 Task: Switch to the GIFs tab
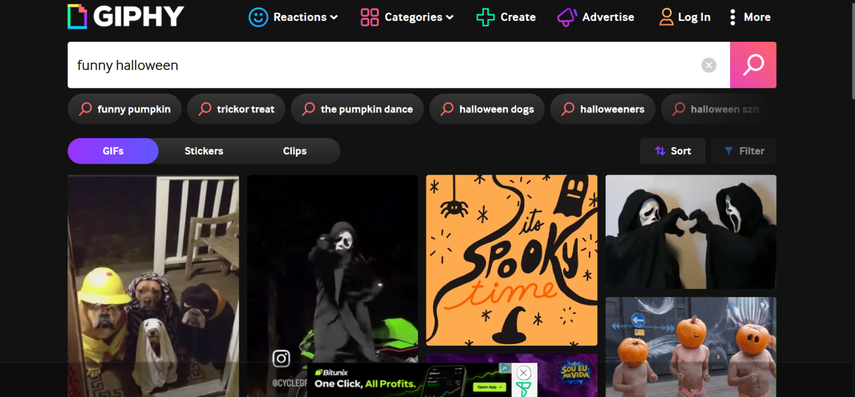(x=113, y=151)
